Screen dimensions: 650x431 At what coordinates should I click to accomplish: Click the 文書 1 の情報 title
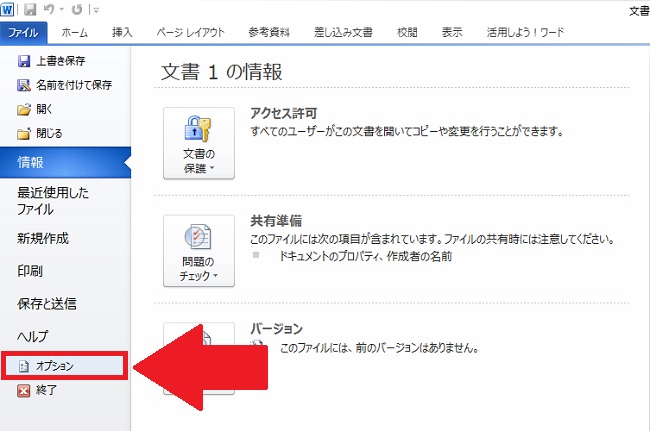(x=222, y=72)
